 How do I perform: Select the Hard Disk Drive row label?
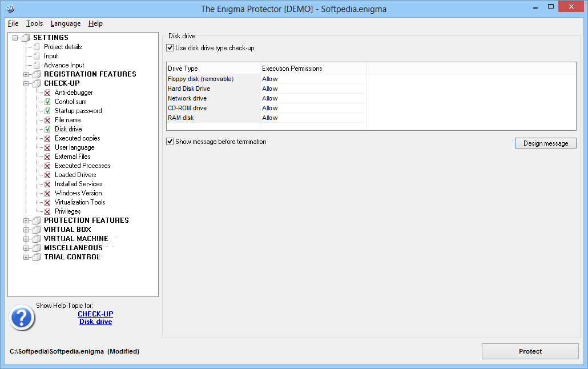(x=189, y=89)
